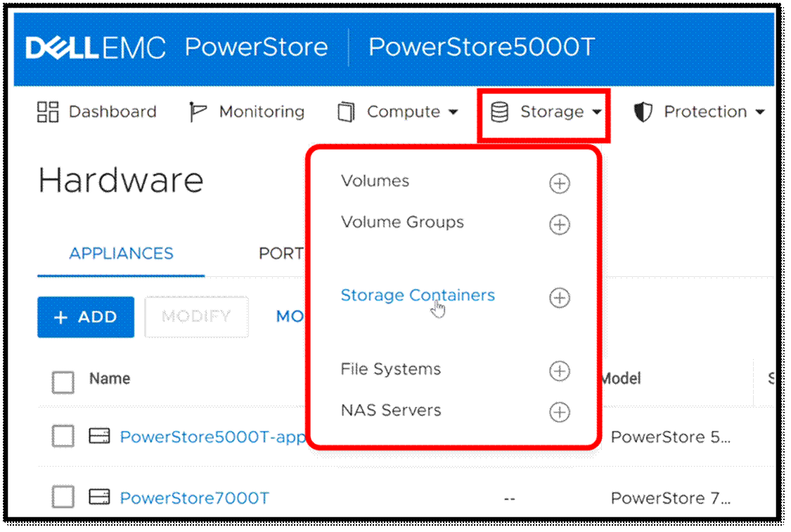Screen dimensions: 791x532
Task: Choose File Systems in Storage menu
Action: coord(390,369)
